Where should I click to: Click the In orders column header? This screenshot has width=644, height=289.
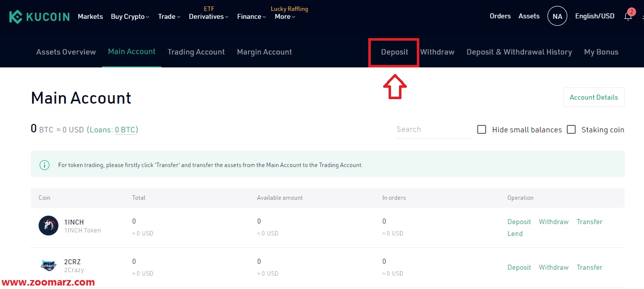[x=394, y=198]
